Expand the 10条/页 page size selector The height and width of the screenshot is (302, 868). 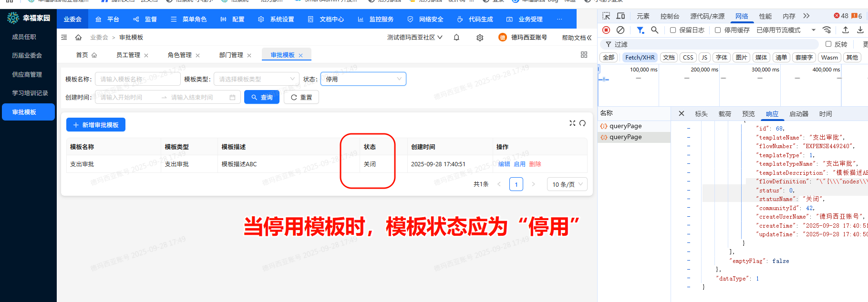click(x=567, y=184)
